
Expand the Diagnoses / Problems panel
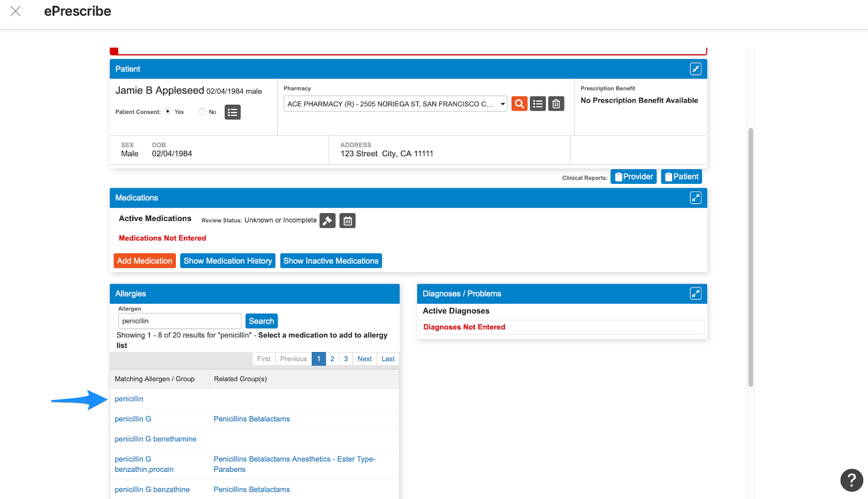695,293
